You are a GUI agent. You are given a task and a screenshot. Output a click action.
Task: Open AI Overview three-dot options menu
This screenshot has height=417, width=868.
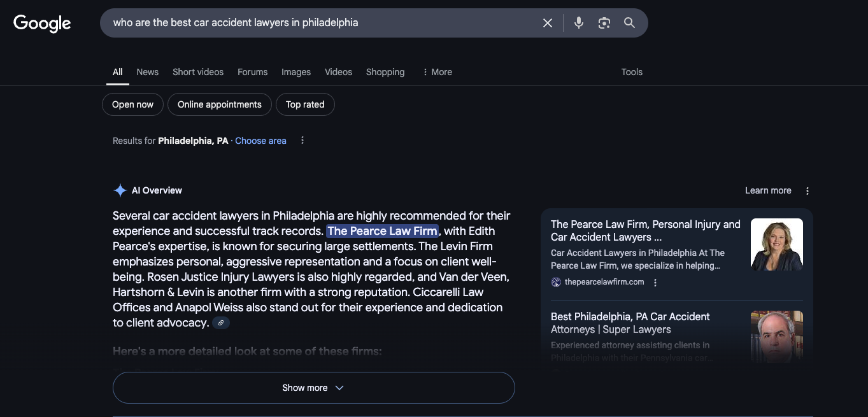coord(808,190)
